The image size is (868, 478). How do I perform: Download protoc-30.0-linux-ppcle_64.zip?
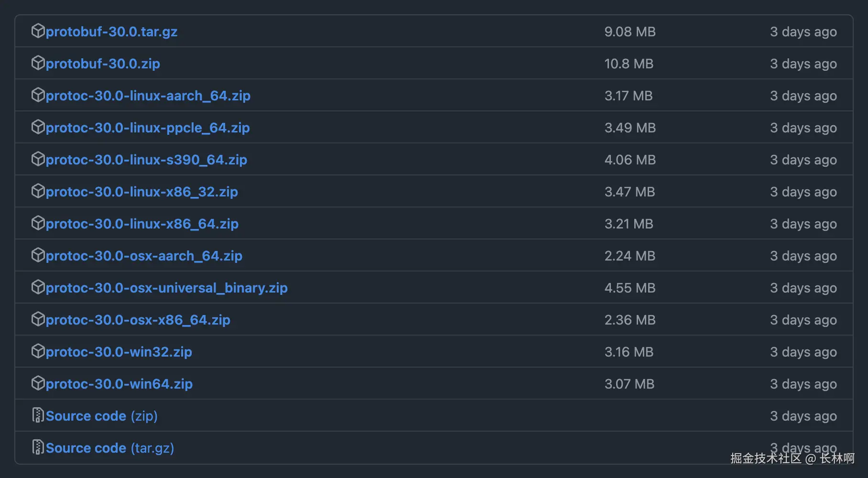click(147, 128)
